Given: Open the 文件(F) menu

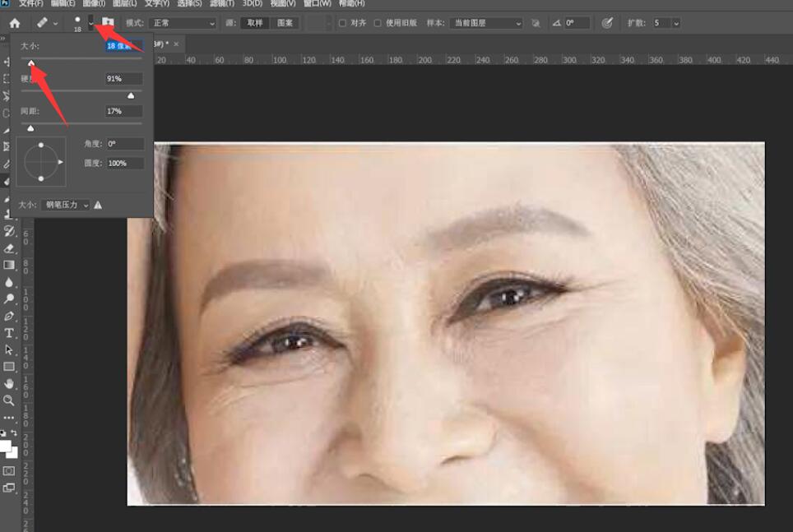Looking at the screenshot, I should point(31,3).
